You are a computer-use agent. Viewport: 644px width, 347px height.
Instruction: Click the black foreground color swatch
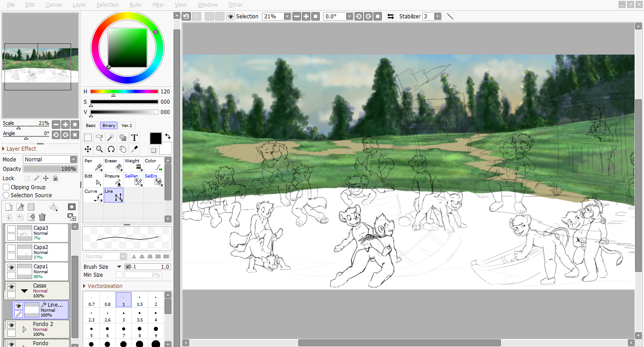point(156,138)
